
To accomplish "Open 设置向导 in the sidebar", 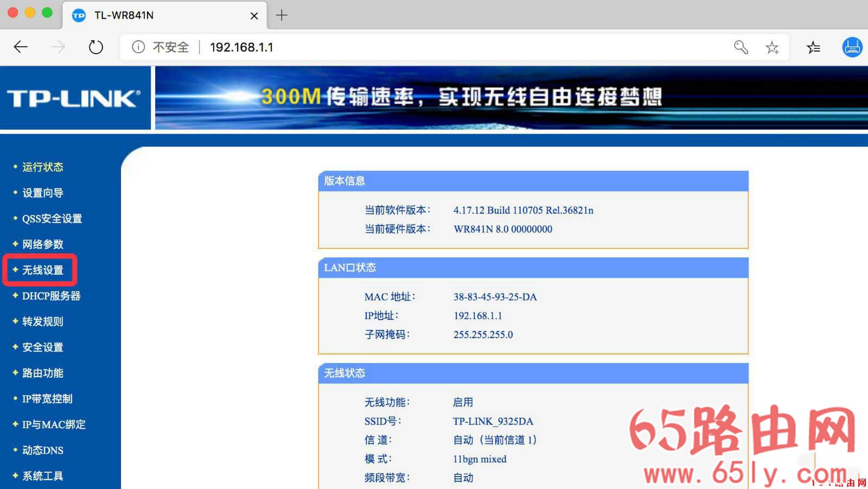I will [x=43, y=193].
